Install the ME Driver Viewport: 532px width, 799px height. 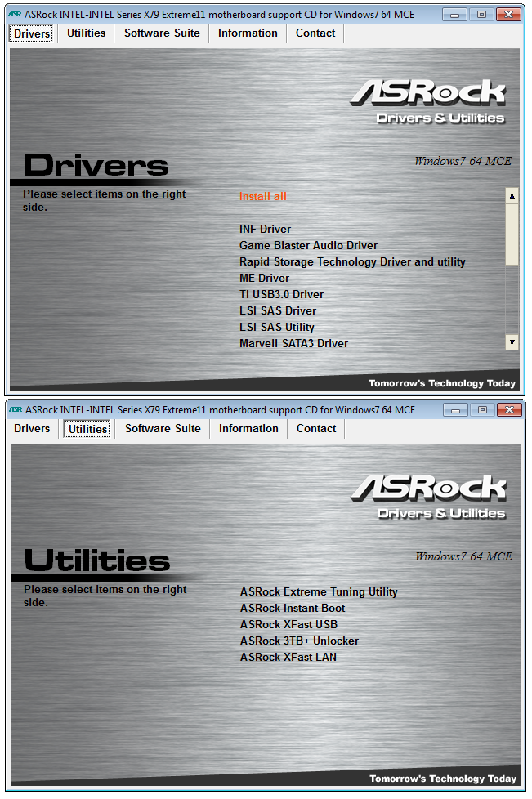(264, 279)
